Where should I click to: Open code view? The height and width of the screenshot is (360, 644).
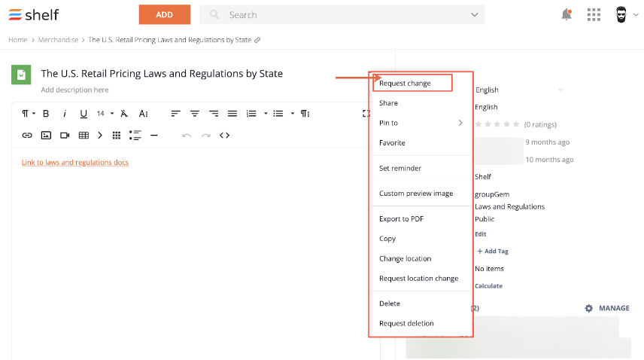[224, 136]
